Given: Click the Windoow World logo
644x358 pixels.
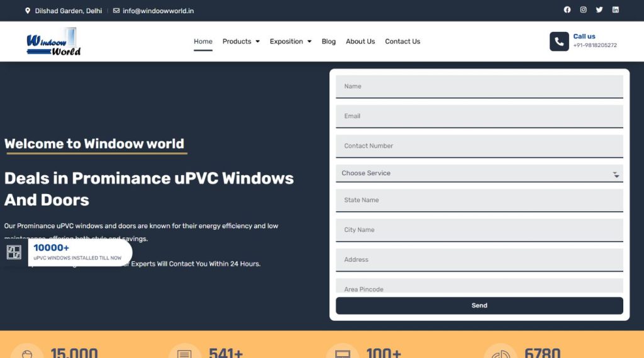Looking at the screenshot, I should click(53, 42).
